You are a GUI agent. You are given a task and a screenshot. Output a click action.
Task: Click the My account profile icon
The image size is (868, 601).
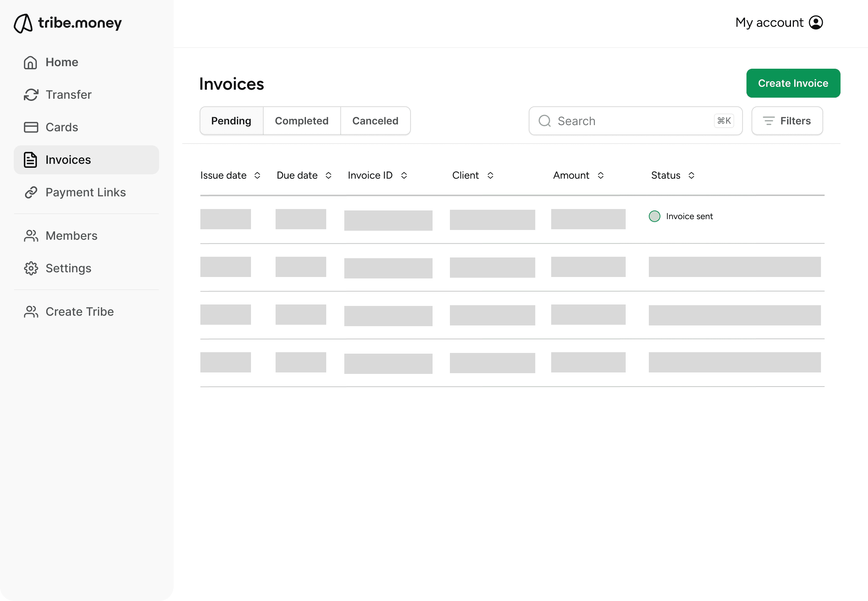[x=816, y=22]
